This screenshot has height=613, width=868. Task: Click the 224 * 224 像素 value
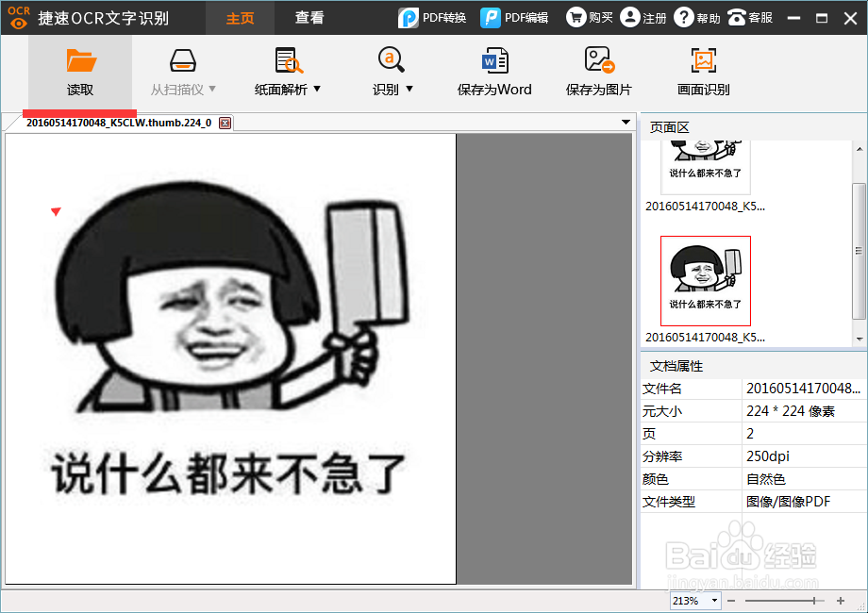pyautogui.click(x=790, y=411)
